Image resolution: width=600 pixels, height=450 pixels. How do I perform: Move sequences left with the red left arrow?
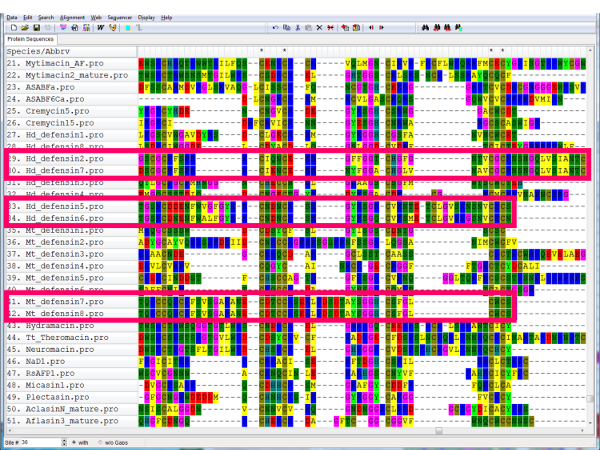coord(371,28)
